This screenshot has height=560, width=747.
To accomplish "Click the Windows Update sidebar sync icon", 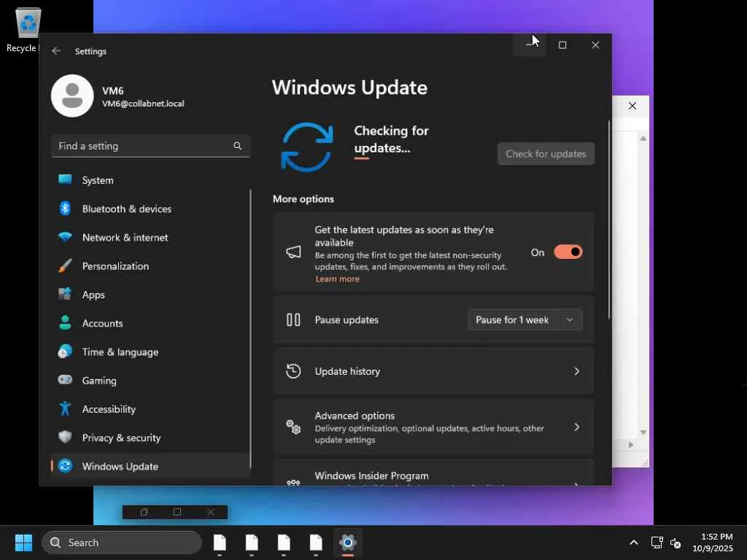I will (65, 465).
